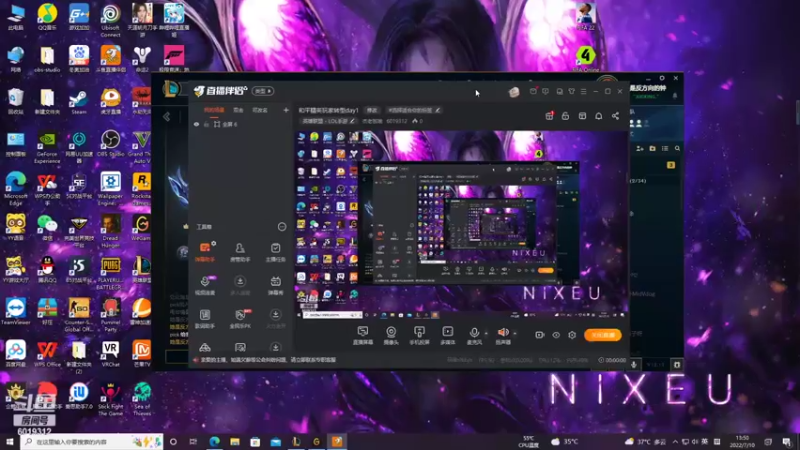Open the hamburger menu in streaming app title bar

point(584,91)
